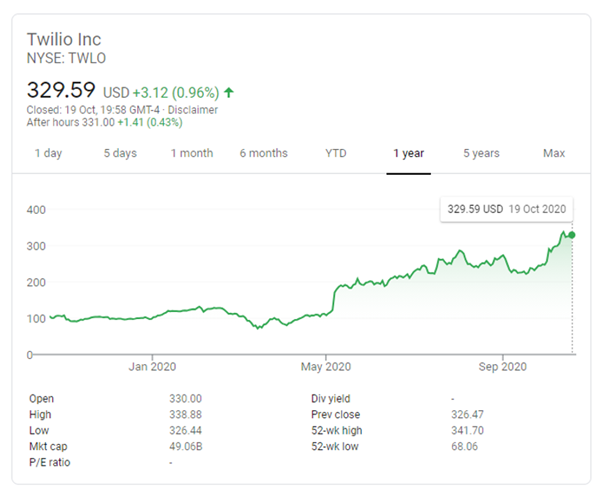602x497 pixels.
Task: Show the 6 months price history
Action: (x=263, y=153)
